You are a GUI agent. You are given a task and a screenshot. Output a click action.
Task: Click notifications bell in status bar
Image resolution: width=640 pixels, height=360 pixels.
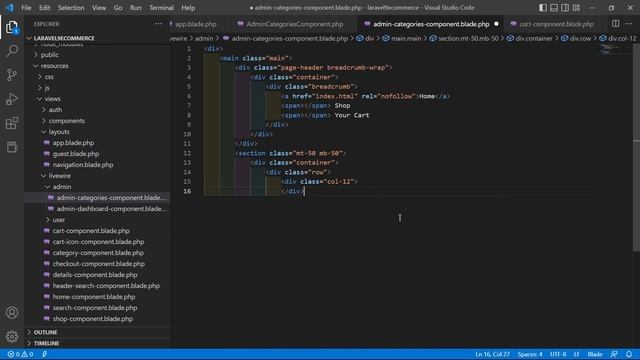point(629,354)
